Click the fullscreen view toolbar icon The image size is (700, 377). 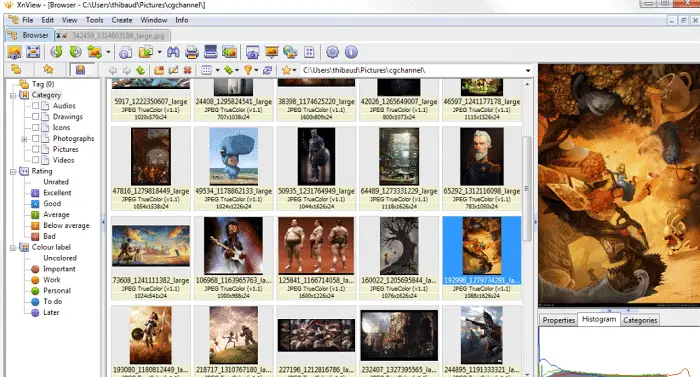[x=33, y=52]
